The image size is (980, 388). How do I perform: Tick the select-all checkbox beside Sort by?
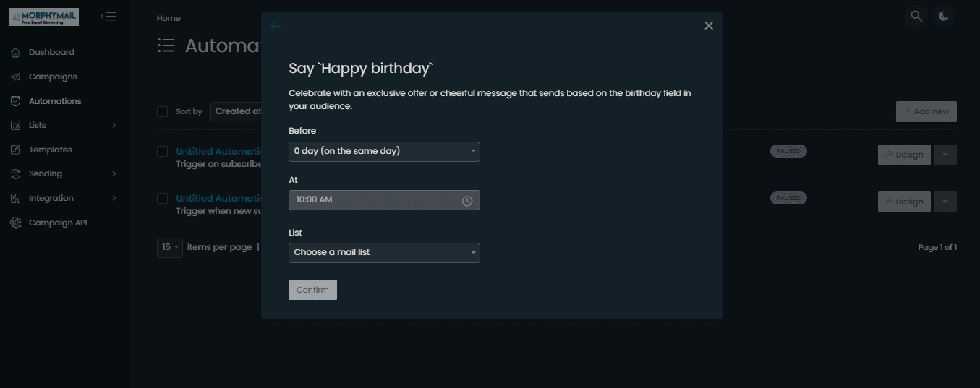163,111
